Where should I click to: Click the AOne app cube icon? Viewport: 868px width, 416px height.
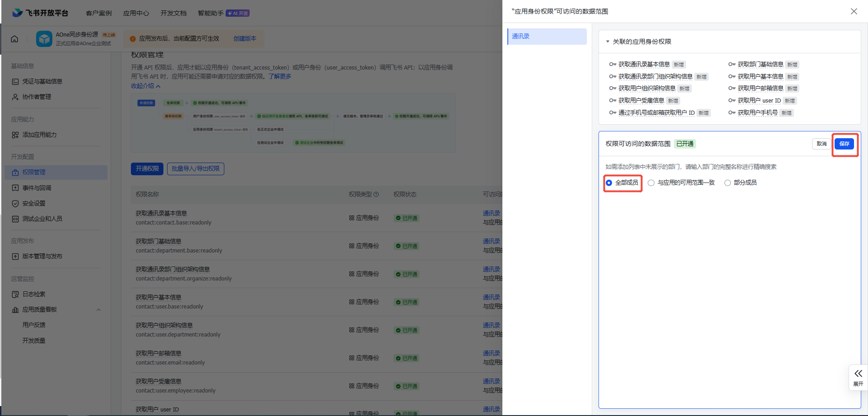pos(44,39)
